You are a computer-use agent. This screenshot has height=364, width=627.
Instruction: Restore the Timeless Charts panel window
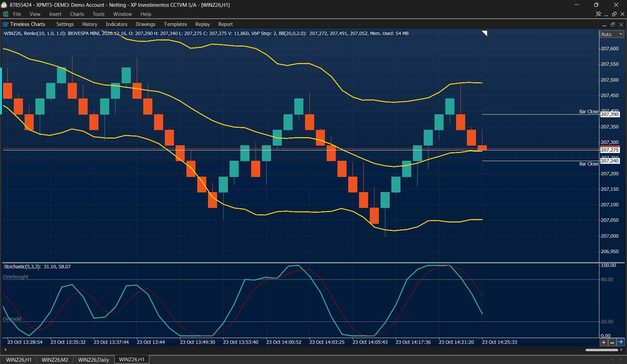[613, 24]
